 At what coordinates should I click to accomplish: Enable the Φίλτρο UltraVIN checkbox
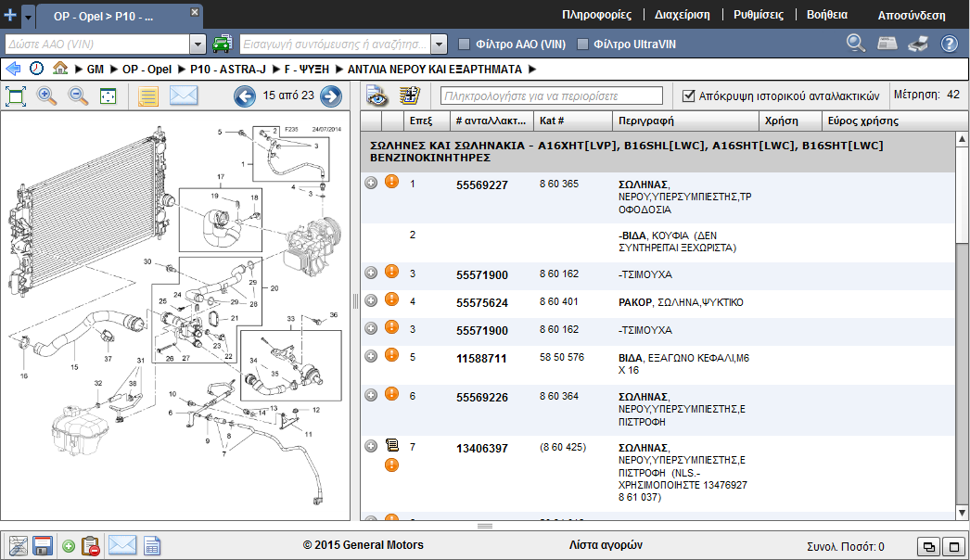pos(582,44)
